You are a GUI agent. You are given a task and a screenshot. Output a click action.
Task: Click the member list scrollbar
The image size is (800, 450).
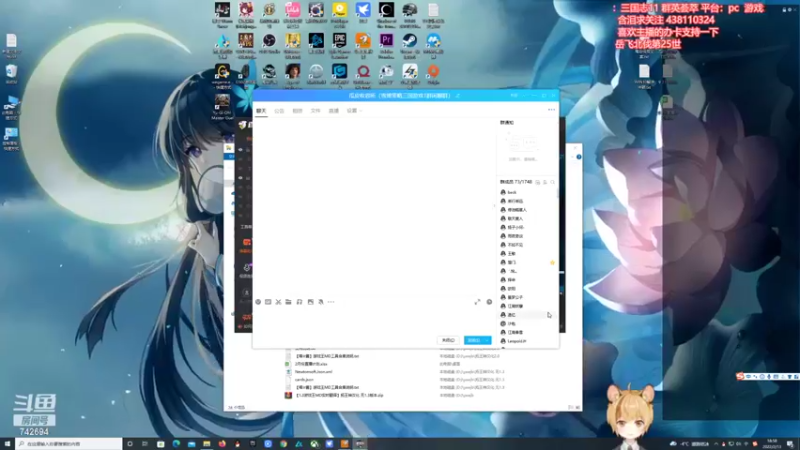(x=557, y=194)
